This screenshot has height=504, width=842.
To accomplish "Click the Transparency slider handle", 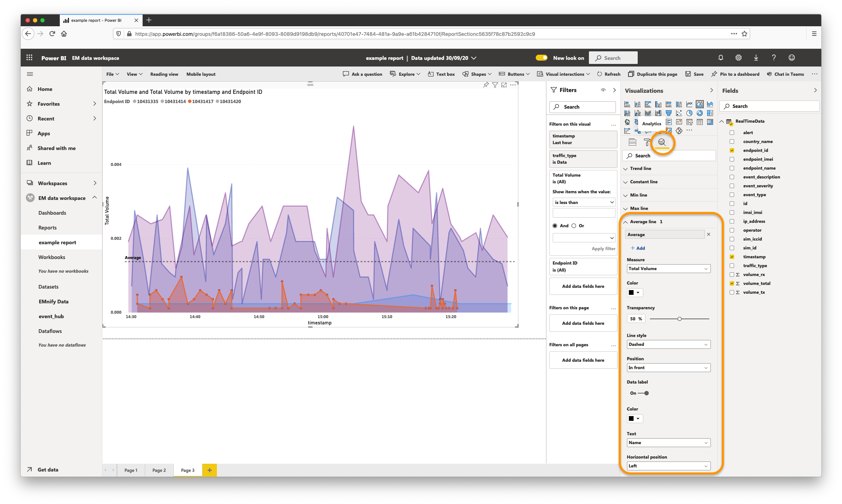I will [679, 319].
